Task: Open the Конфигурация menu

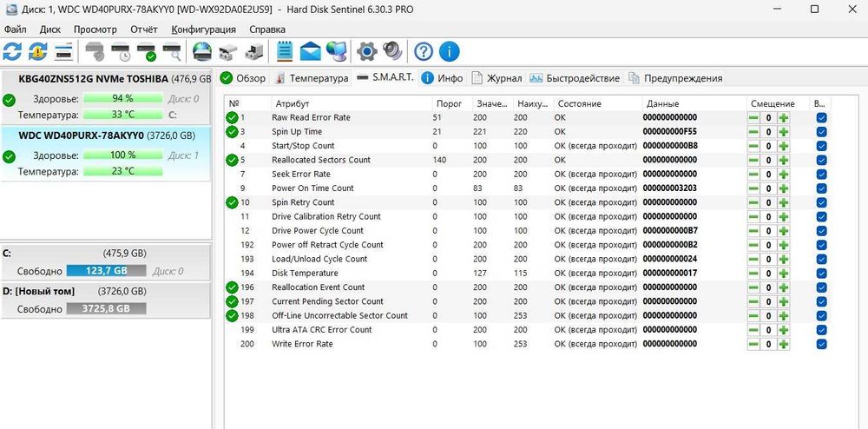Action: (x=203, y=30)
